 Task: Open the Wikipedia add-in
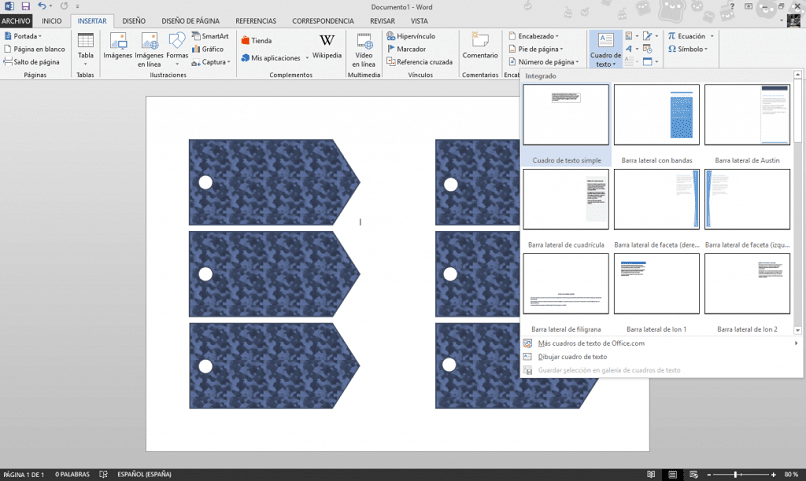[x=327, y=46]
